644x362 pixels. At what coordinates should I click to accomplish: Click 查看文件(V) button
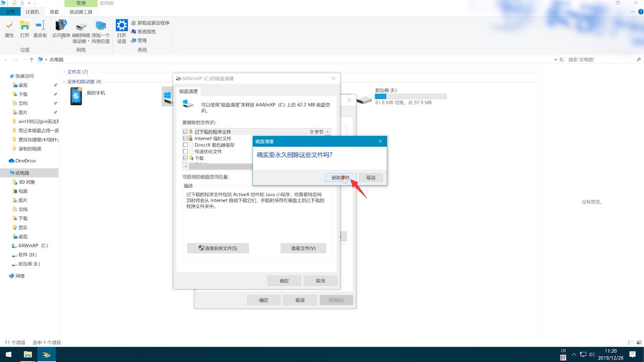[x=303, y=248]
